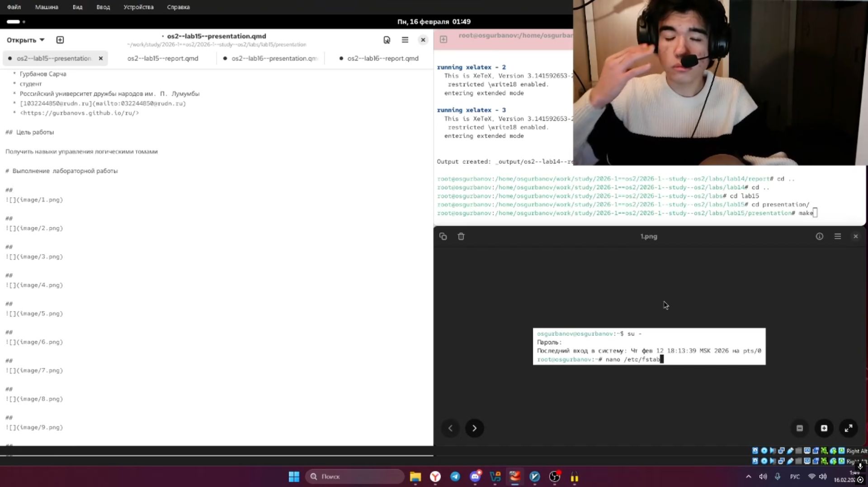Click in the Windows taskbar Поиск box
The height and width of the screenshot is (487, 868).
point(355,477)
